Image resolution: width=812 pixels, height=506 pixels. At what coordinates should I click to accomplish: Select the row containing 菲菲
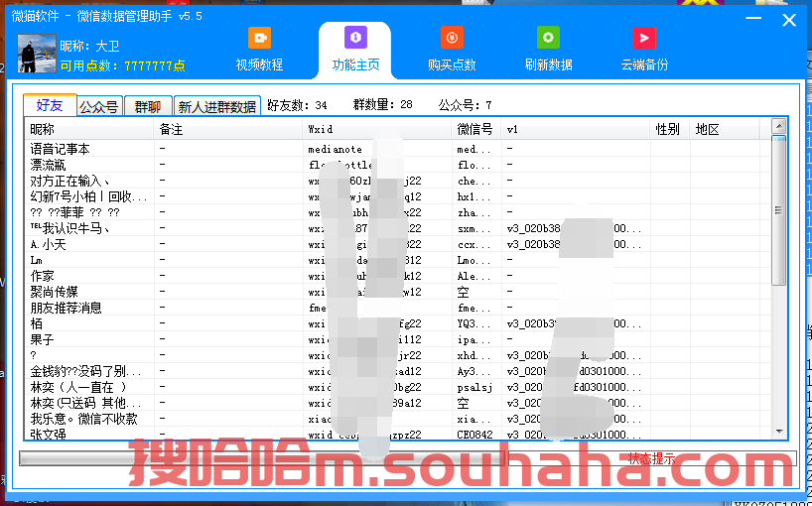click(x=397, y=212)
